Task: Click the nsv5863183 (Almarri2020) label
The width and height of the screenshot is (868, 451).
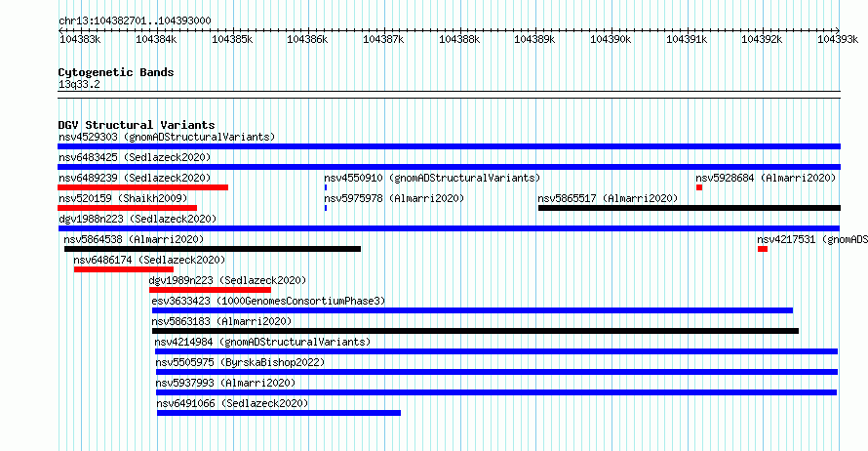Action: tap(221, 321)
